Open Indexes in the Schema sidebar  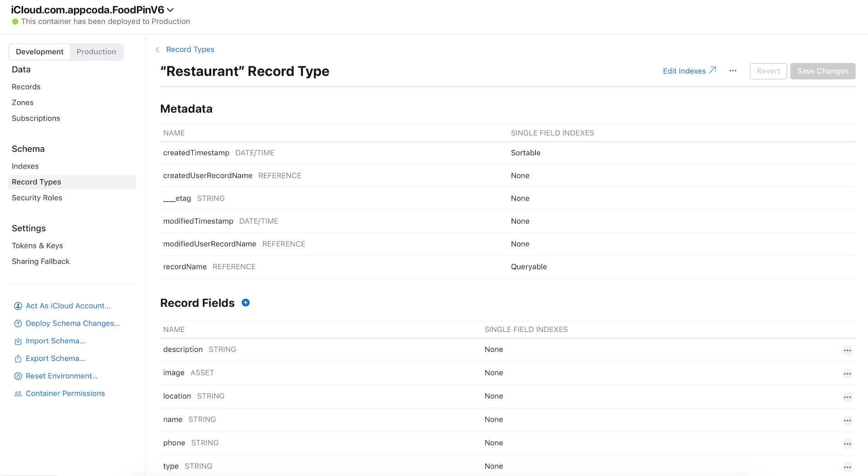(x=25, y=166)
